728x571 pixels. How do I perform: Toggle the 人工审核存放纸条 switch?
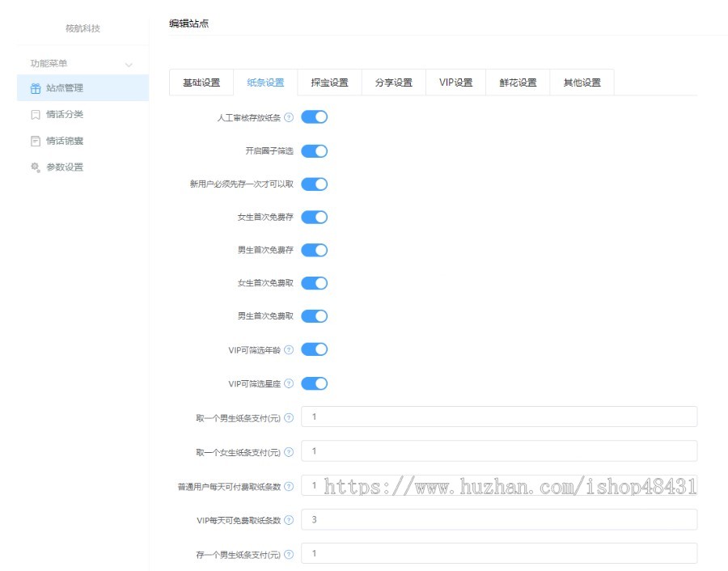315,117
